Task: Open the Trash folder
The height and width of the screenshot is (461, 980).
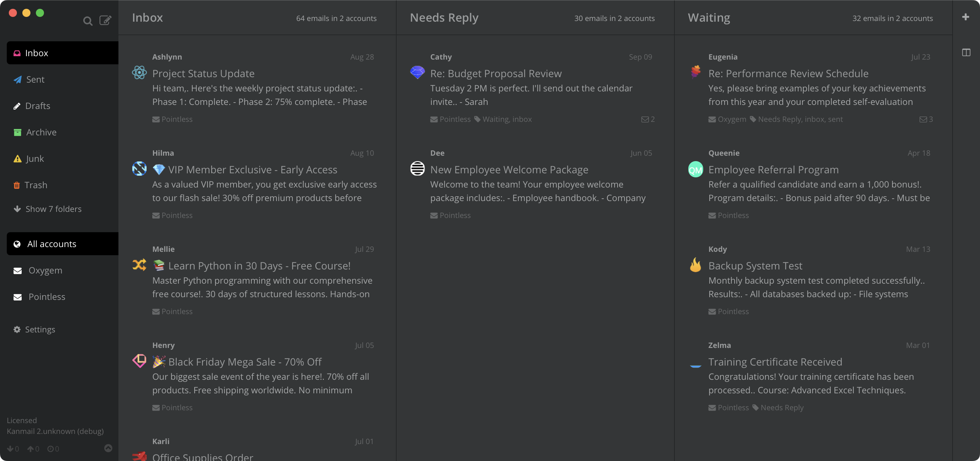Action: coord(36,185)
